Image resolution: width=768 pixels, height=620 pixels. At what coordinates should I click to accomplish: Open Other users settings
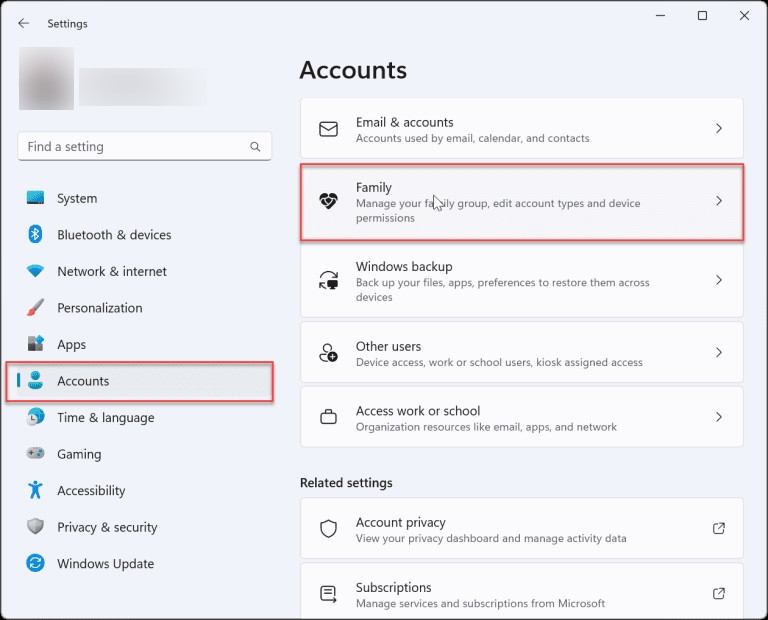522,353
